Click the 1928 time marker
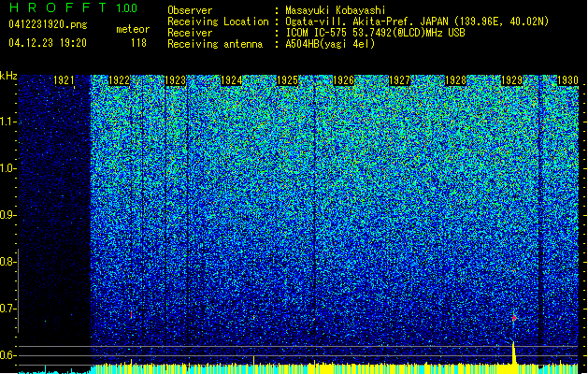Image resolution: width=588 pixels, height=374 pixels. point(455,80)
